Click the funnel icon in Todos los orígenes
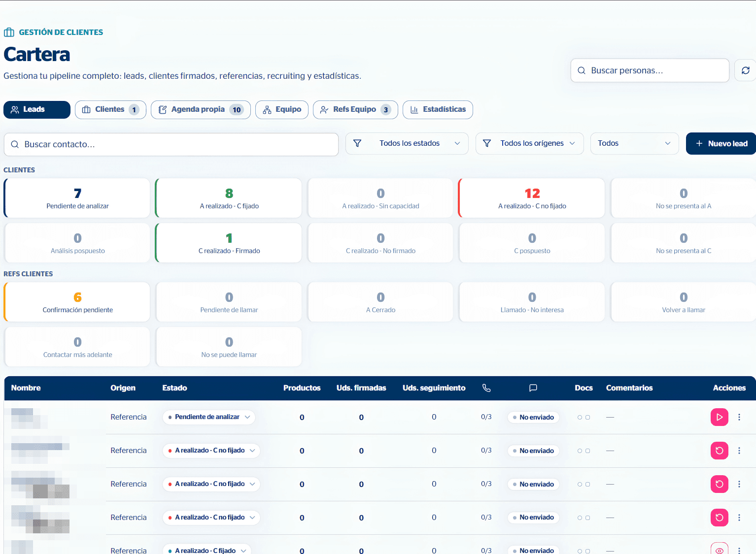The image size is (756, 554). (x=487, y=143)
